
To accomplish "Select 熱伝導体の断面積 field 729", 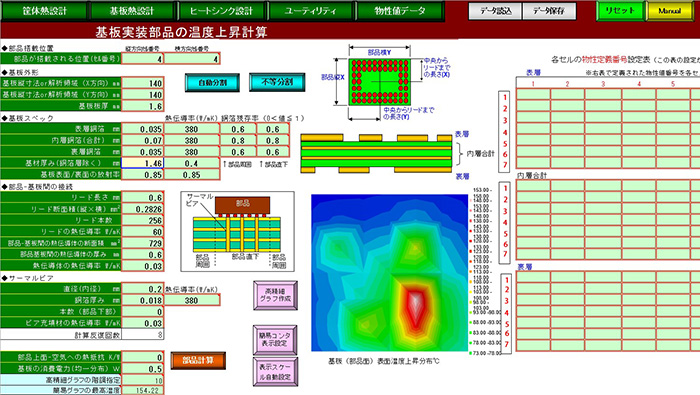I will 142,243.
